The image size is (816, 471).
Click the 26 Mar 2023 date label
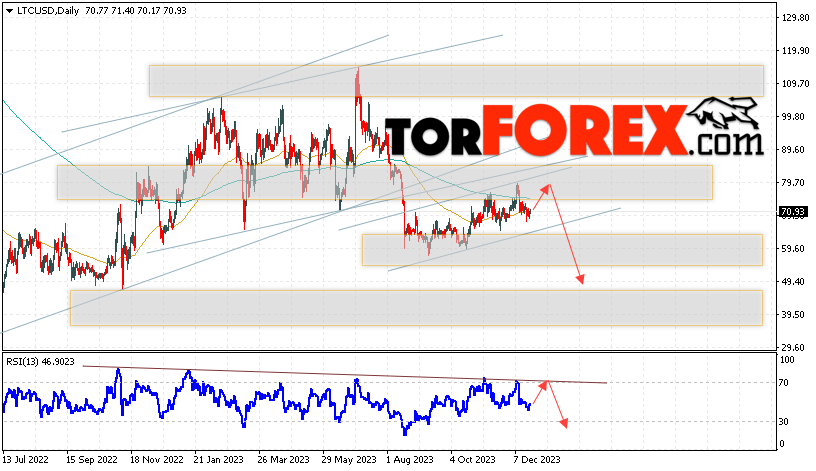(283, 460)
